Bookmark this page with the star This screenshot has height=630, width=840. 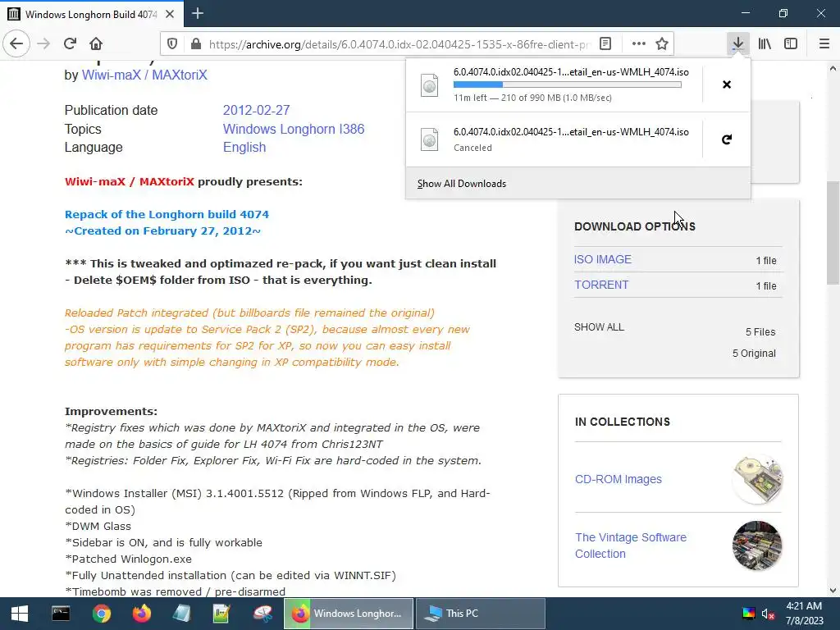point(662,44)
